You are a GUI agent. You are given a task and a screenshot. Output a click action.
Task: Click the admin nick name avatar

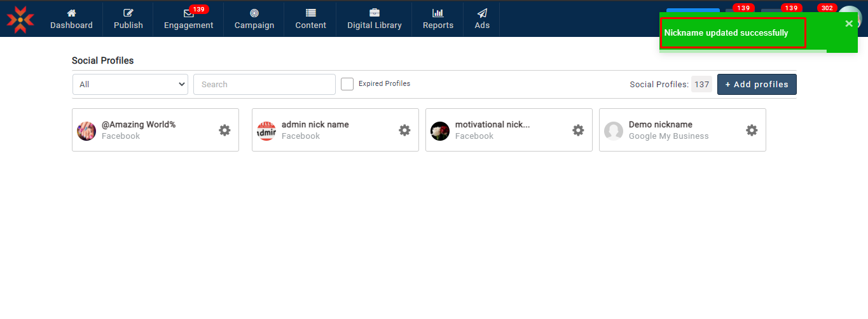[266, 131]
